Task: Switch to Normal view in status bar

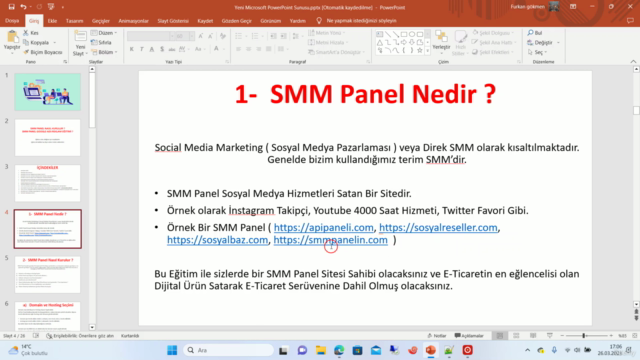Action: click(500, 336)
